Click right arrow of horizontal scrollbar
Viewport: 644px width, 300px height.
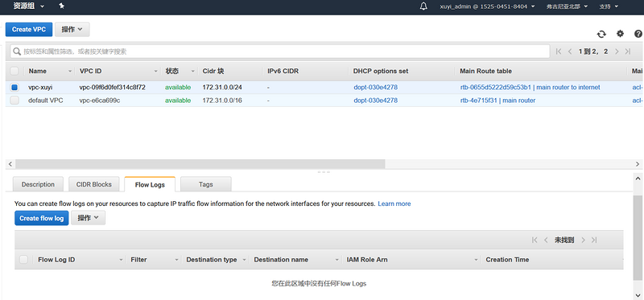point(638,164)
